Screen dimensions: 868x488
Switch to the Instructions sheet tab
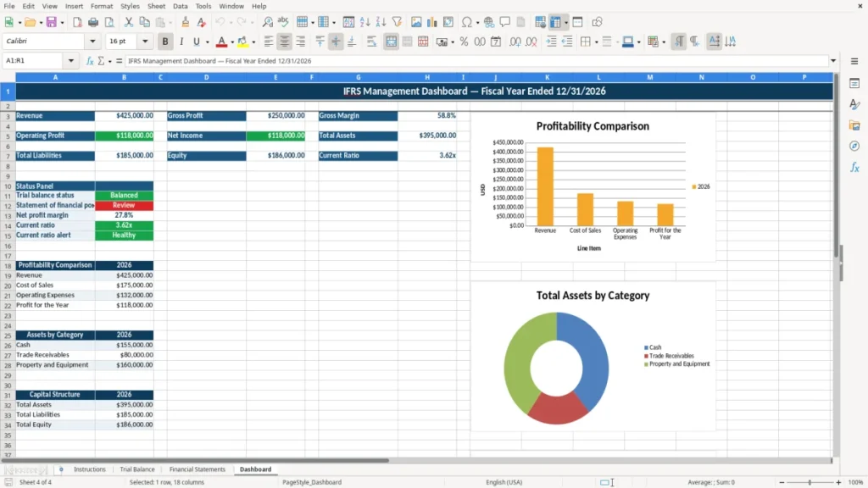click(x=90, y=469)
